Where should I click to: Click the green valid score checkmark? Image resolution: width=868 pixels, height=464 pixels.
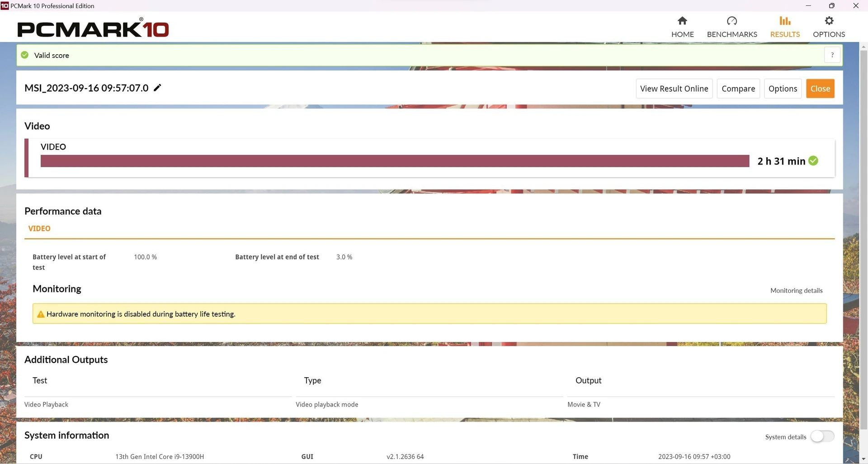[25, 55]
